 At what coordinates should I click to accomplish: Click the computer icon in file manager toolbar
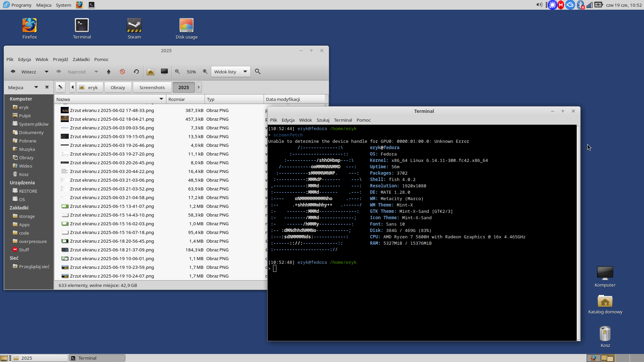[164, 72]
